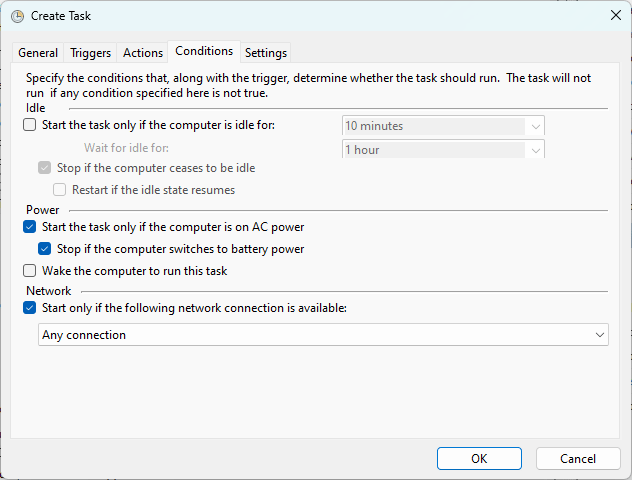This screenshot has height=480, width=632.
Task: Go to the Actions tab
Action: point(143,53)
